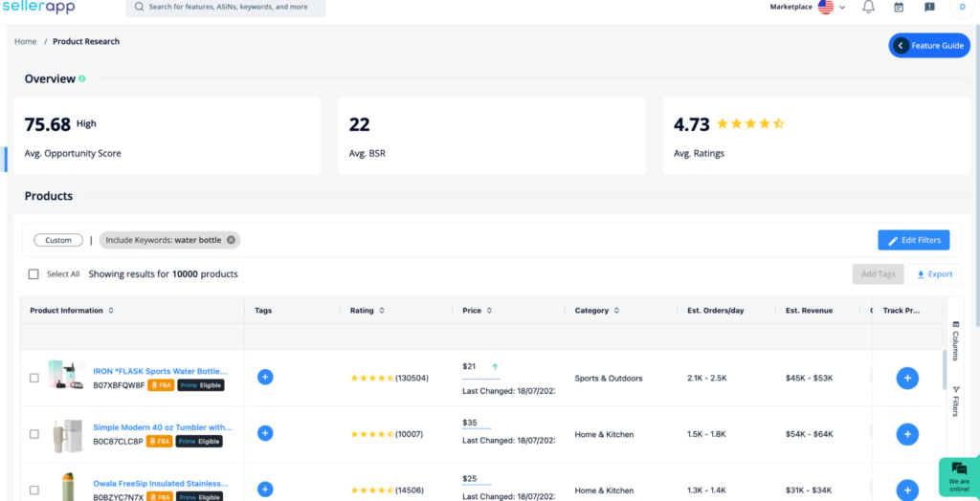This screenshot has height=501, width=980.
Task: Click the Add Tags button
Action: [879, 274]
